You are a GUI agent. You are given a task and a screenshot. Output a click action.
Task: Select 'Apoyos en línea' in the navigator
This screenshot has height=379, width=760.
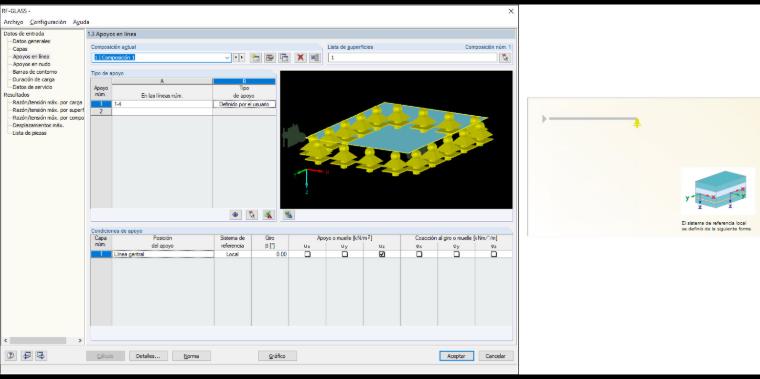31,56
